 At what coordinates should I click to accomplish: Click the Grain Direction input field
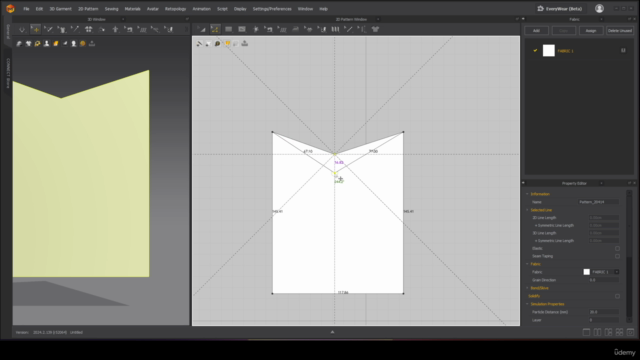[x=604, y=280]
